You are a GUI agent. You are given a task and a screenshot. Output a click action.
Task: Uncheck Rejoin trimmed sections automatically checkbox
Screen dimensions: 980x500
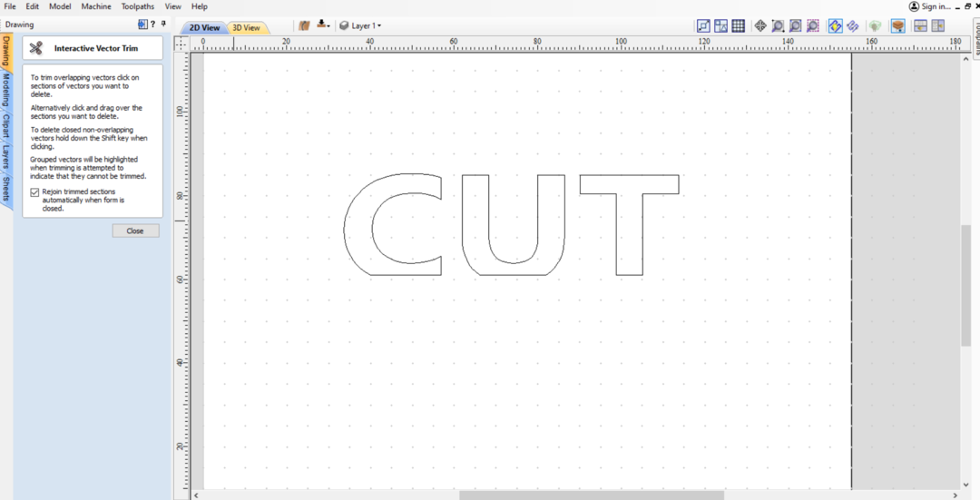pos(34,192)
